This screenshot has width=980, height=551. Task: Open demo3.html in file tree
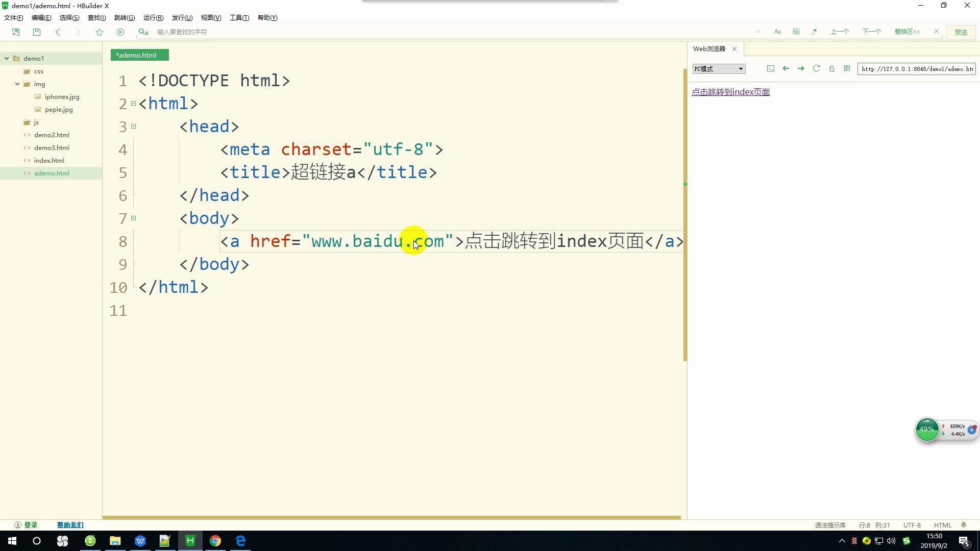51,147
